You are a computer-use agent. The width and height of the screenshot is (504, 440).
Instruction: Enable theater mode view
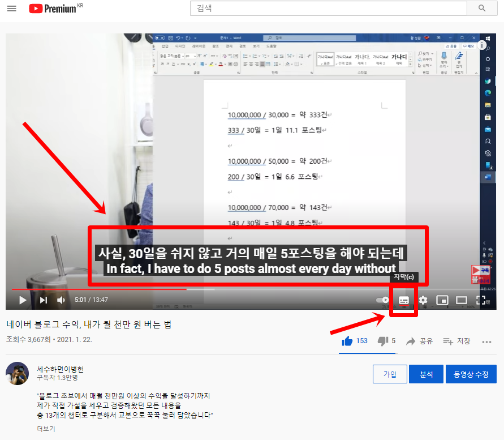pyautogui.click(x=462, y=300)
